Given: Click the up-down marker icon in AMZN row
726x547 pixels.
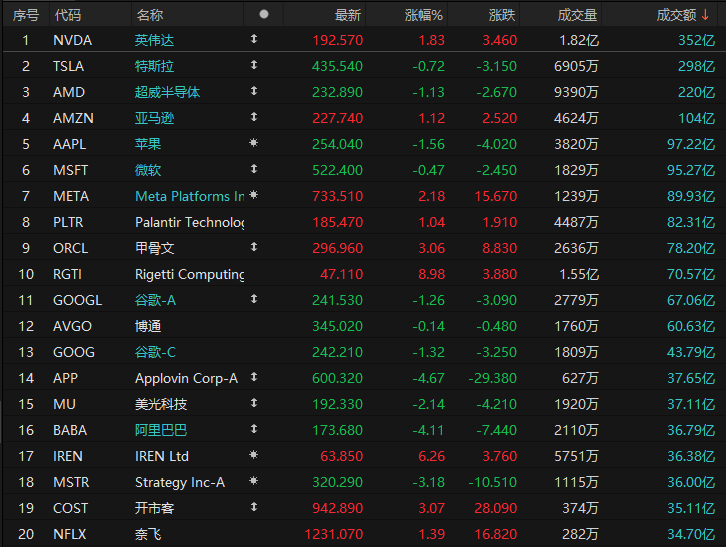Looking at the screenshot, I should 254,117.
